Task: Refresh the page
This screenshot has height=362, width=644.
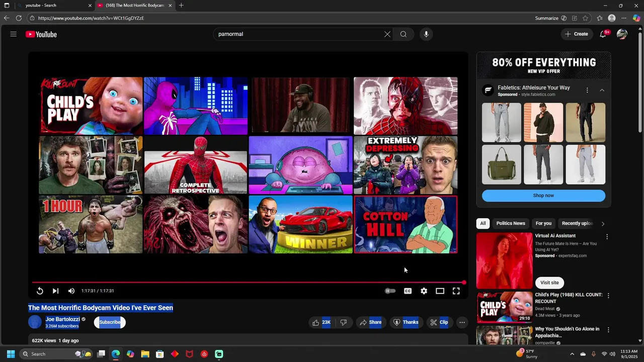Action: 19,18
